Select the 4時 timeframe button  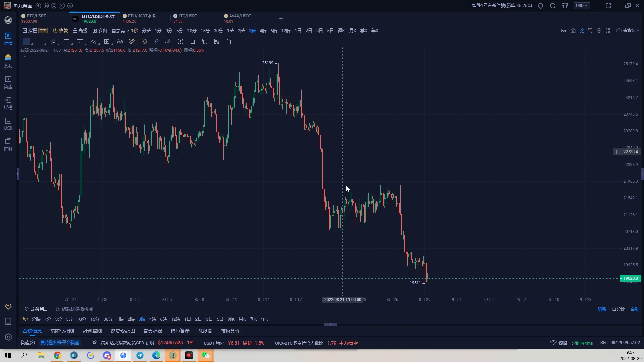263,31
